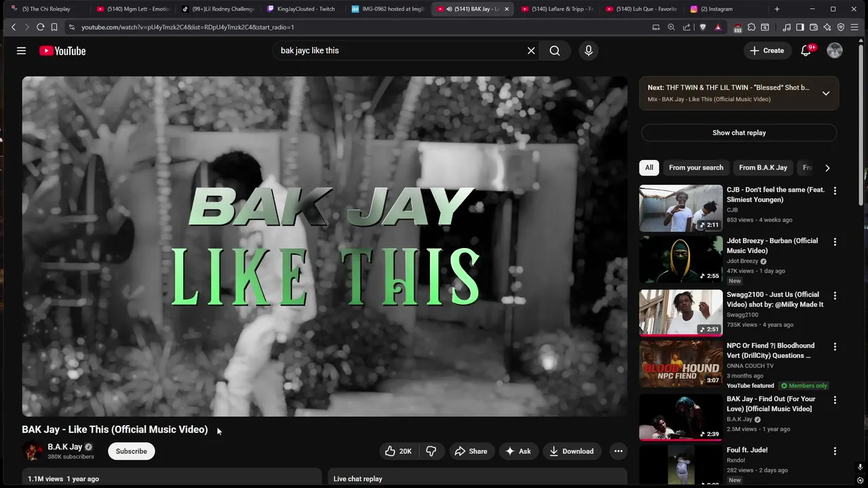Select the All filter chip
868x488 pixels.
649,168
